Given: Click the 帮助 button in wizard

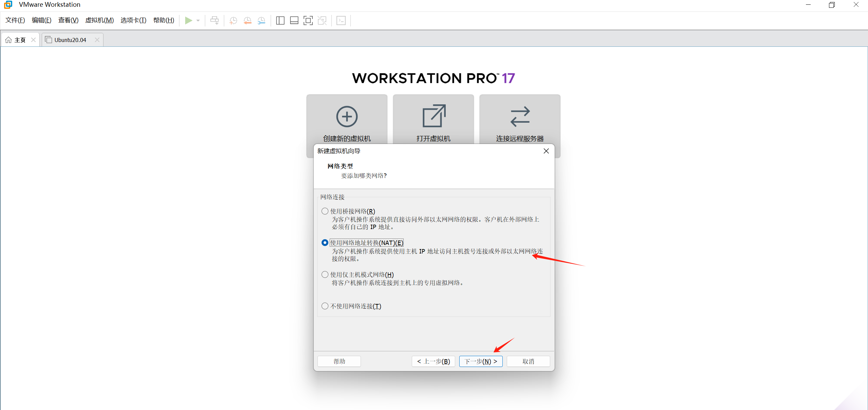Looking at the screenshot, I should click(339, 361).
